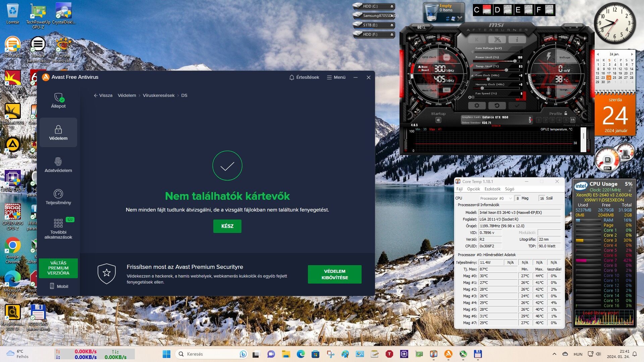Show hidden system tray icons chevron
The height and width of the screenshot is (362, 644).
coord(554,354)
